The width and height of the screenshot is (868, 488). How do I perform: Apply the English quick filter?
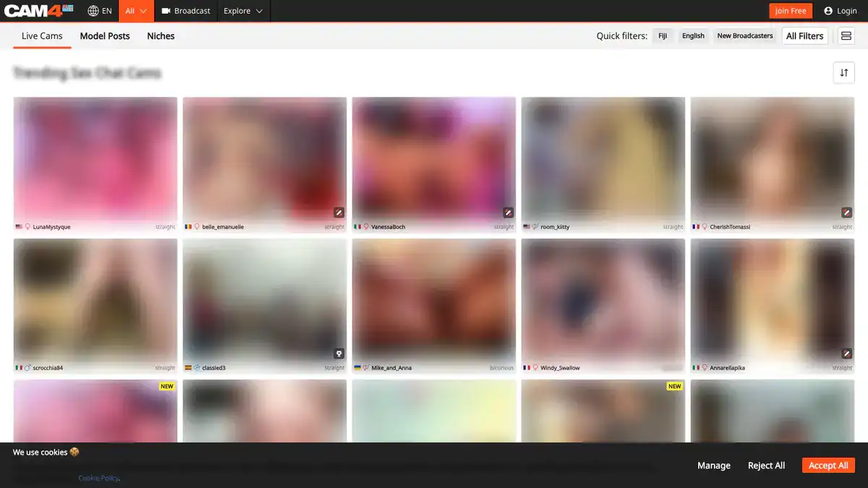pyautogui.click(x=693, y=35)
